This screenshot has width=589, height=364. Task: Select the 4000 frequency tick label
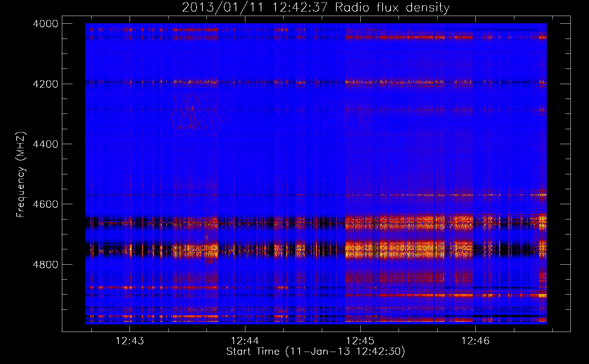point(46,24)
